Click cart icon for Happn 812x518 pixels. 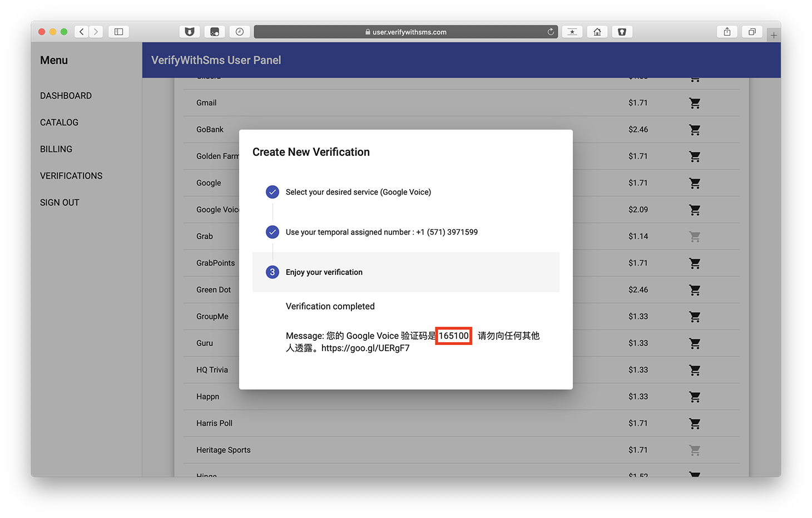[695, 397]
